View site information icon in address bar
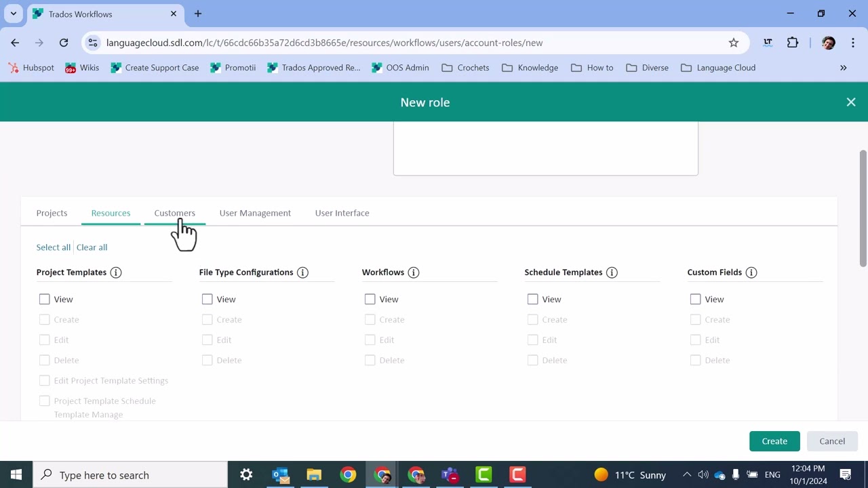This screenshot has height=488, width=868. click(94, 43)
